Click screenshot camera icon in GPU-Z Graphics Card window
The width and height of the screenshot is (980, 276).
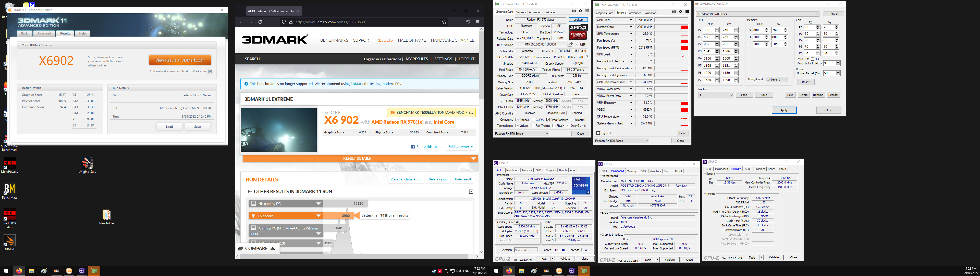574,11
